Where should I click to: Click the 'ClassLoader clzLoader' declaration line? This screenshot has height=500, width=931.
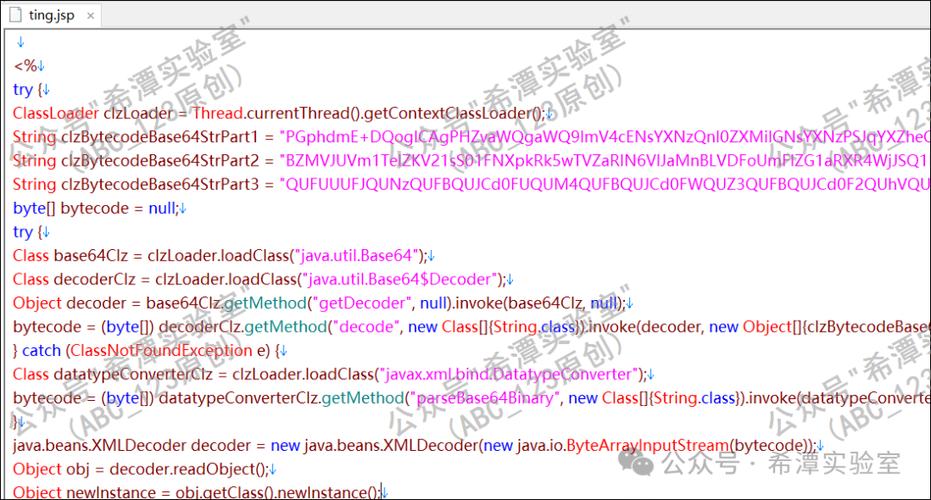pos(283,113)
